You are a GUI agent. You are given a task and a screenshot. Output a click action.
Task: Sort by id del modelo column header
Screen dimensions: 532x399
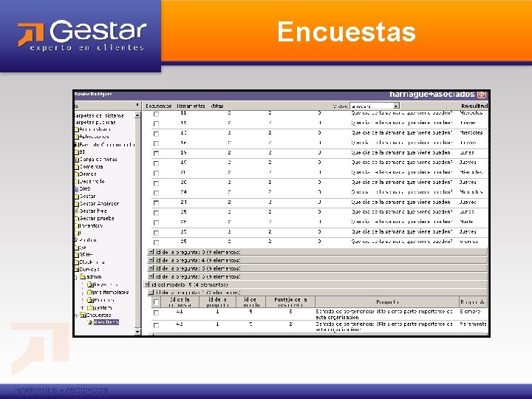pyautogui.click(x=250, y=302)
